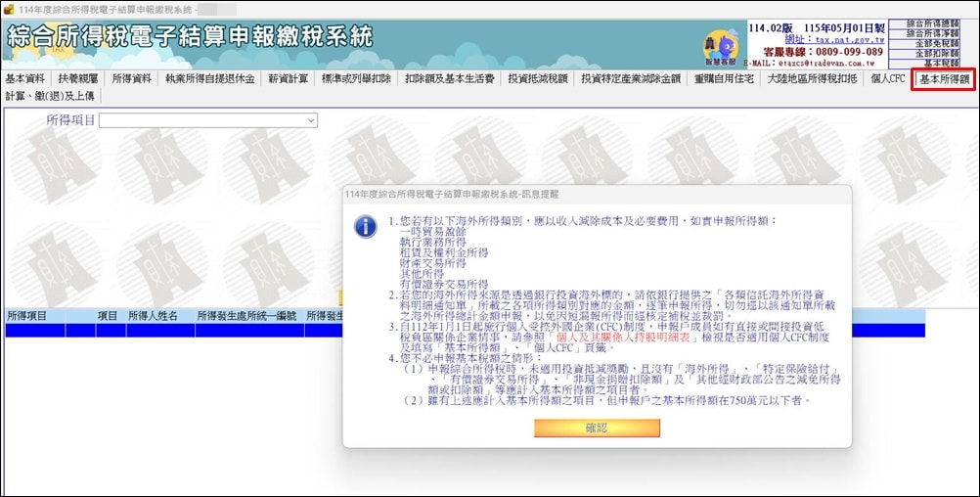Go to 執業所得自提退休金 tab

210,79
